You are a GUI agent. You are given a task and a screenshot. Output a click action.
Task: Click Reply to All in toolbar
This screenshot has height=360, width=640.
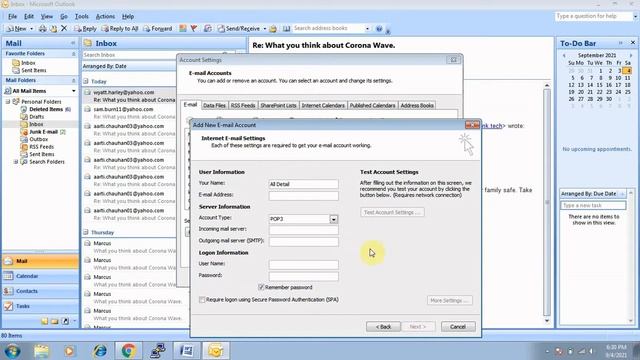point(120,29)
